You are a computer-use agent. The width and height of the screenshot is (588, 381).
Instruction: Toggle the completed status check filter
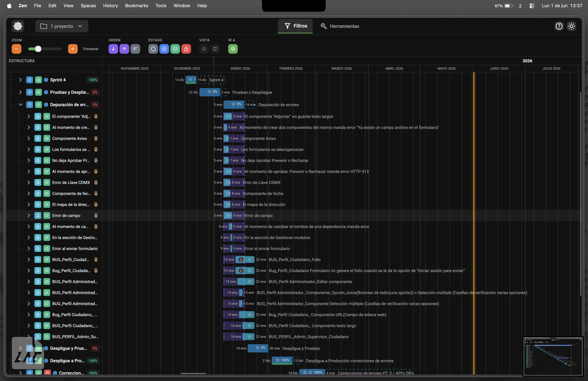tap(175, 49)
